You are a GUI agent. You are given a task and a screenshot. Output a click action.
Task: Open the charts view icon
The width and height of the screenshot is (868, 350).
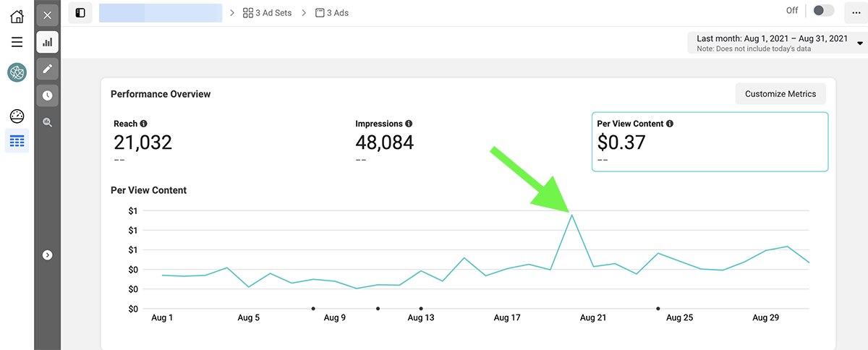tap(47, 42)
